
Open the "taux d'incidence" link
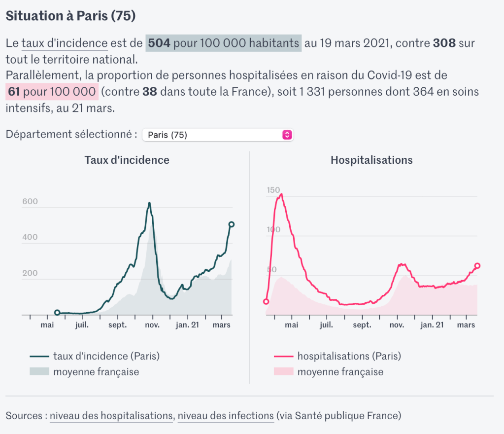tap(65, 43)
